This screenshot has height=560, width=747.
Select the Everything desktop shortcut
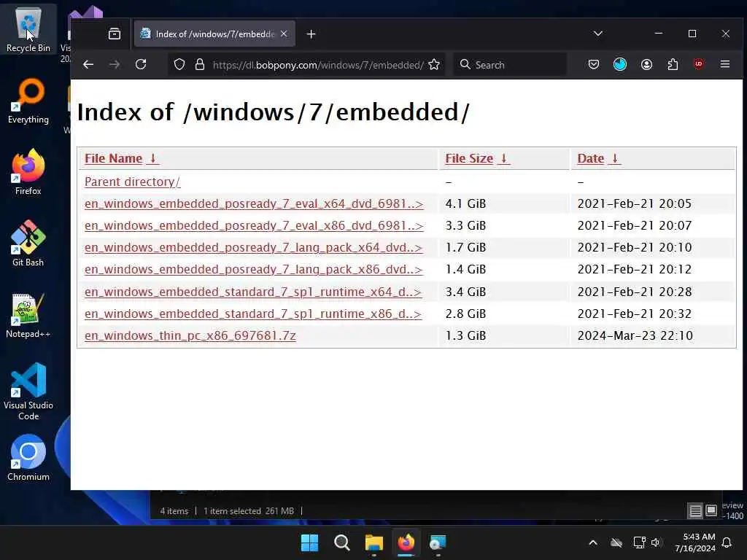point(28,101)
